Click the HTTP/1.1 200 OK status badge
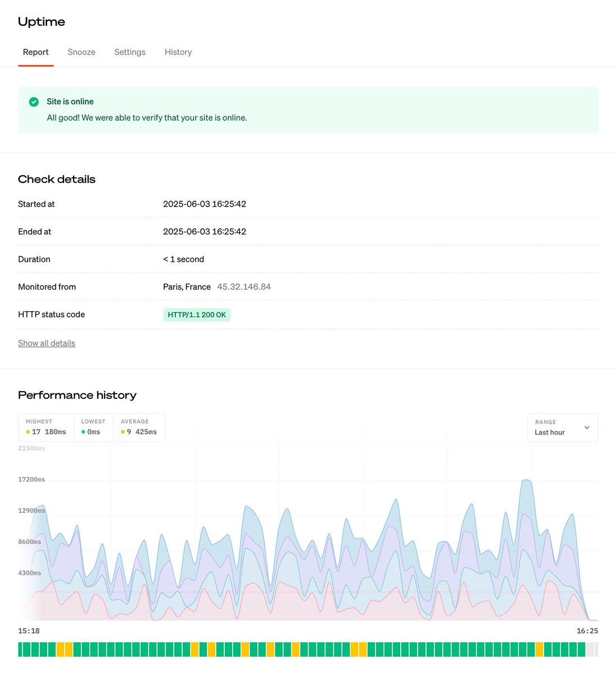 [197, 315]
